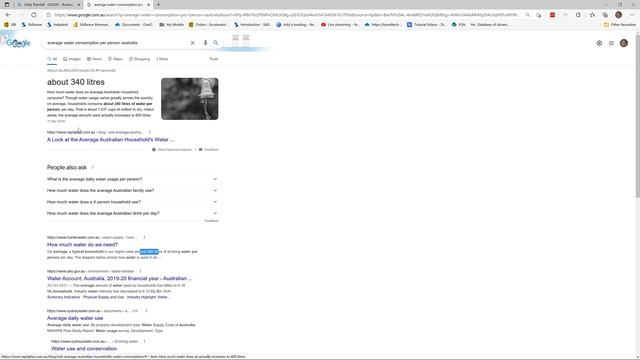Open options for rapidplas result
This screenshot has height=360, width=640.
[x=150, y=132]
